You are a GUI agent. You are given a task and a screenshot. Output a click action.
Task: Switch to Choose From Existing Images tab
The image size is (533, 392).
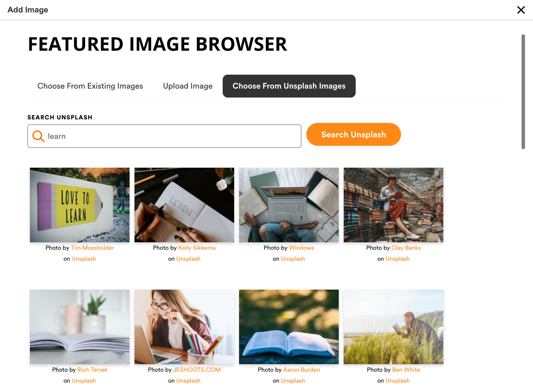[90, 86]
